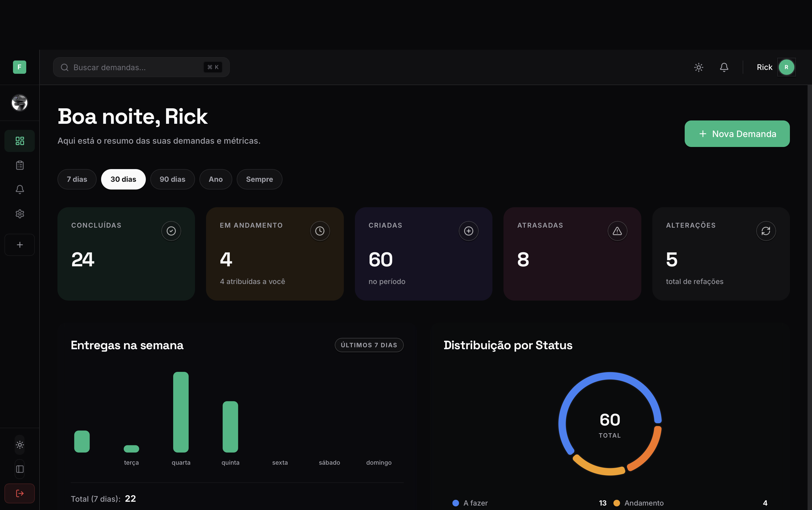Open workspace avatar switcher in sidebar
The height and width of the screenshot is (510, 812).
[20, 103]
